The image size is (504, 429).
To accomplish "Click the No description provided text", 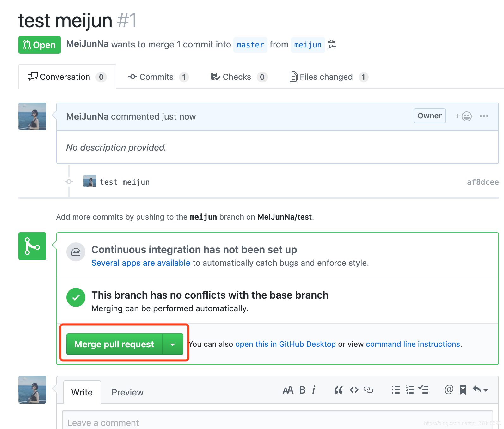I will 116,147.
